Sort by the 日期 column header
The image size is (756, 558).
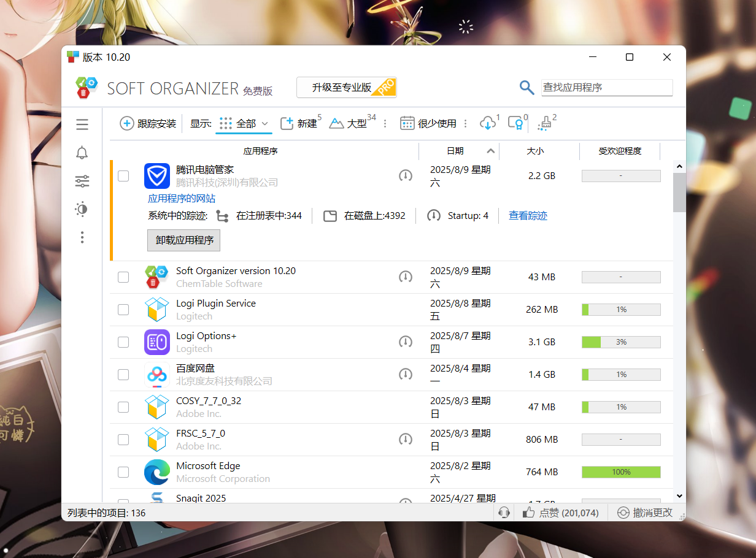[459, 151]
